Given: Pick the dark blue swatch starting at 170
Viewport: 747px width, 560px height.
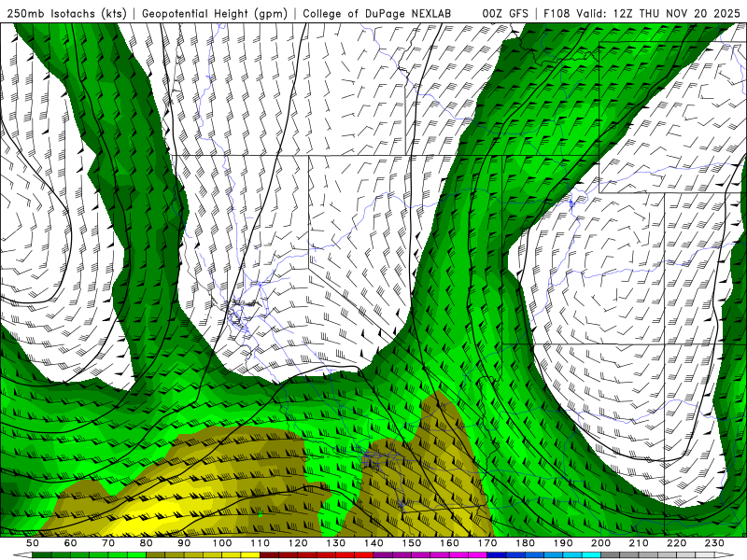Looking at the screenshot, I should [x=497, y=555].
